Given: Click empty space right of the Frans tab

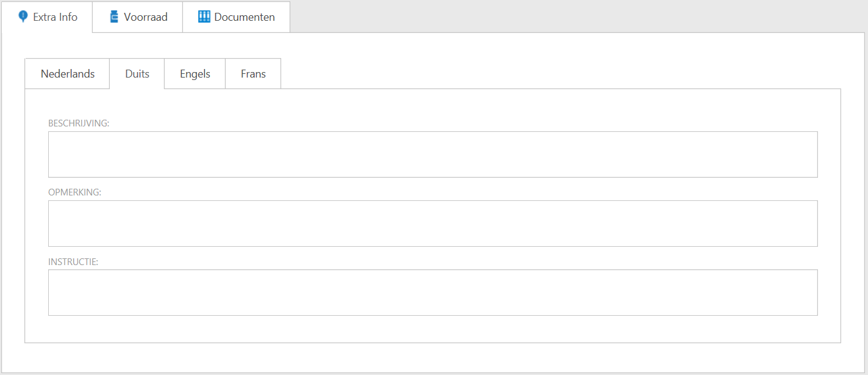Looking at the screenshot, I should (549, 73).
